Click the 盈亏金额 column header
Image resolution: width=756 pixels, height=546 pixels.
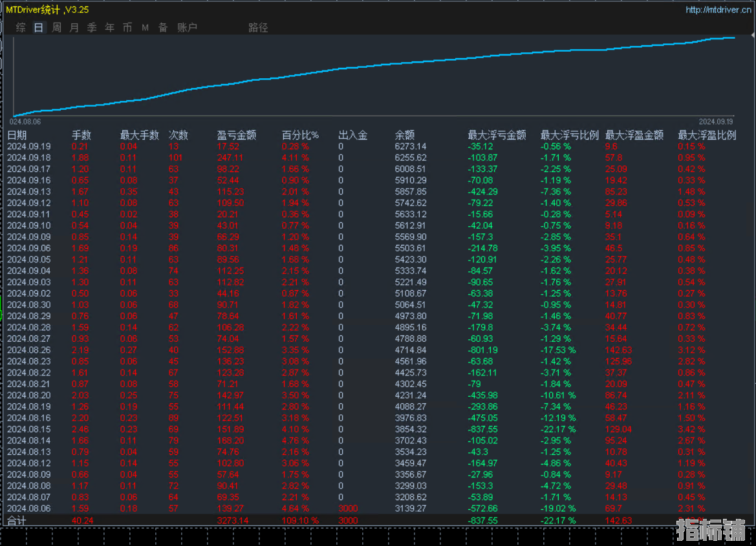click(x=236, y=135)
